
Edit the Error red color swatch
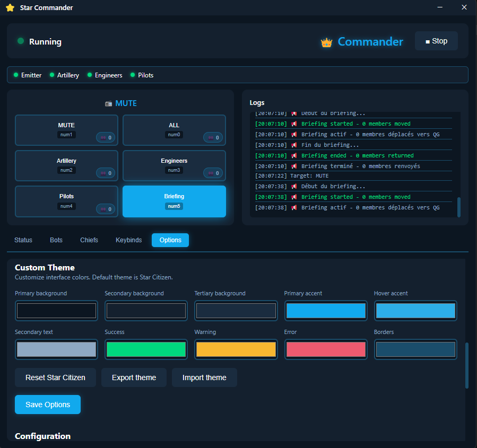pyautogui.click(x=326, y=349)
